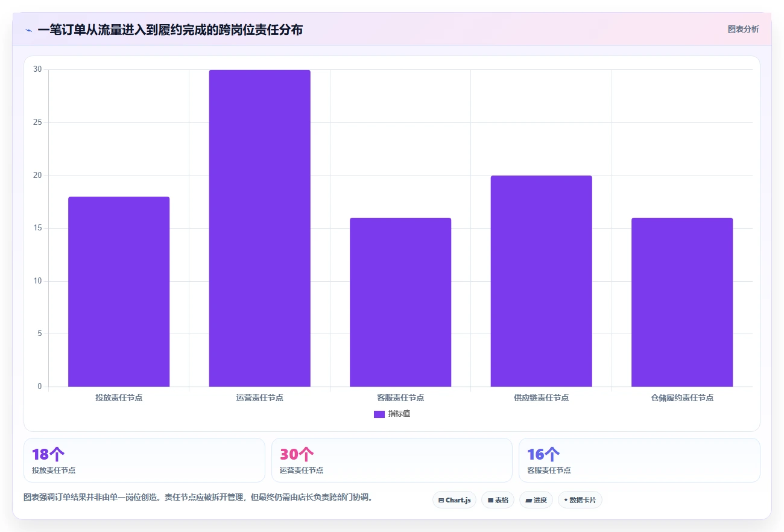Click the chart title 一笔订单从流量进入到履约完成的跨岗位责任分布
The image size is (784, 532).
(x=170, y=30)
